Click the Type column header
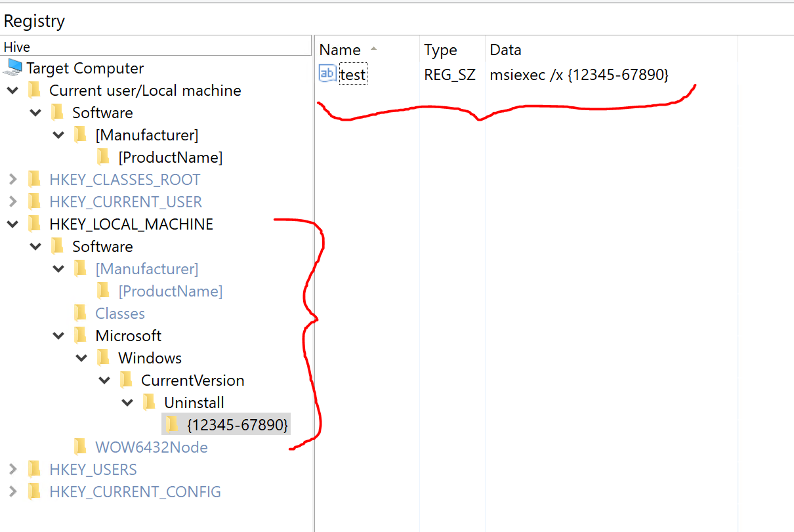 [x=440, y=50]
